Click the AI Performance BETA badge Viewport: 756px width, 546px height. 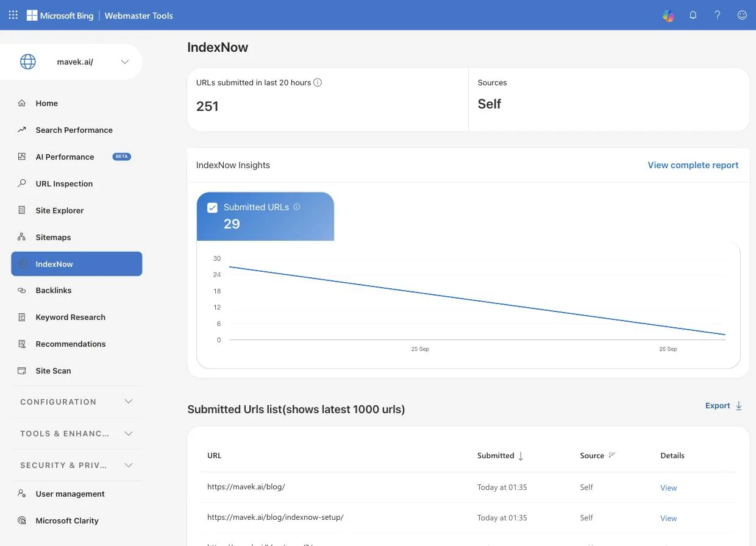click(122, 157)
